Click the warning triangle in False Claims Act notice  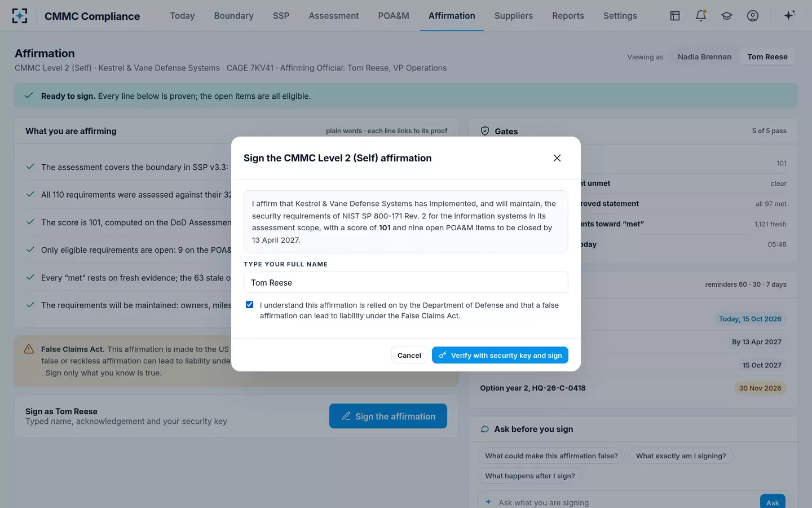click(29, 349)
